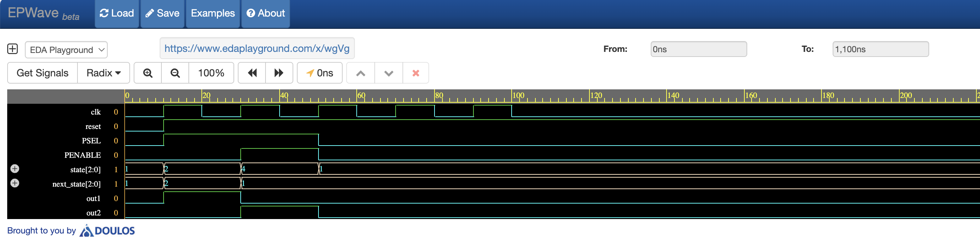The image size is (980, 245).
Task: Move the signal up with the up chevron
Action: point(361,73)
